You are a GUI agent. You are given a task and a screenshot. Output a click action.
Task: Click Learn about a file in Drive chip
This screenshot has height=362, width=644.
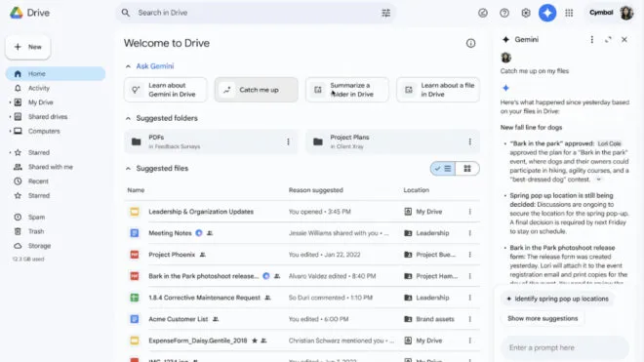tap(438, 90)
